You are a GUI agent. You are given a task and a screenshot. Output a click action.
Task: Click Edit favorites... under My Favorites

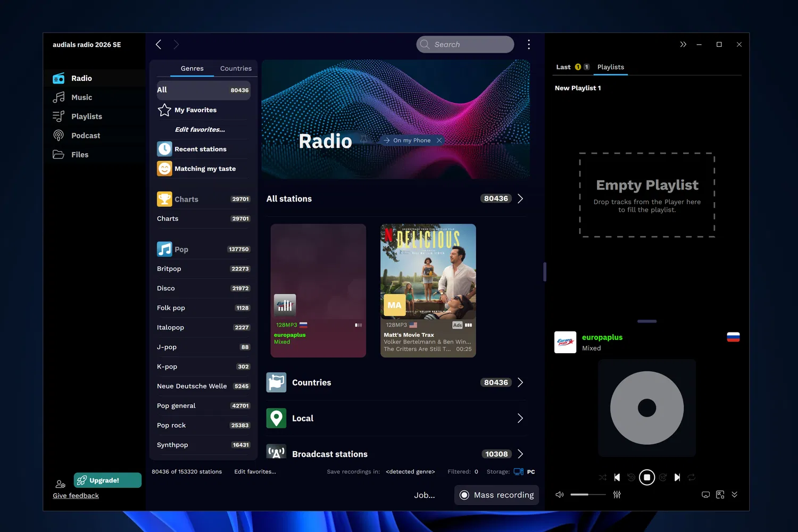coord(200,130)
